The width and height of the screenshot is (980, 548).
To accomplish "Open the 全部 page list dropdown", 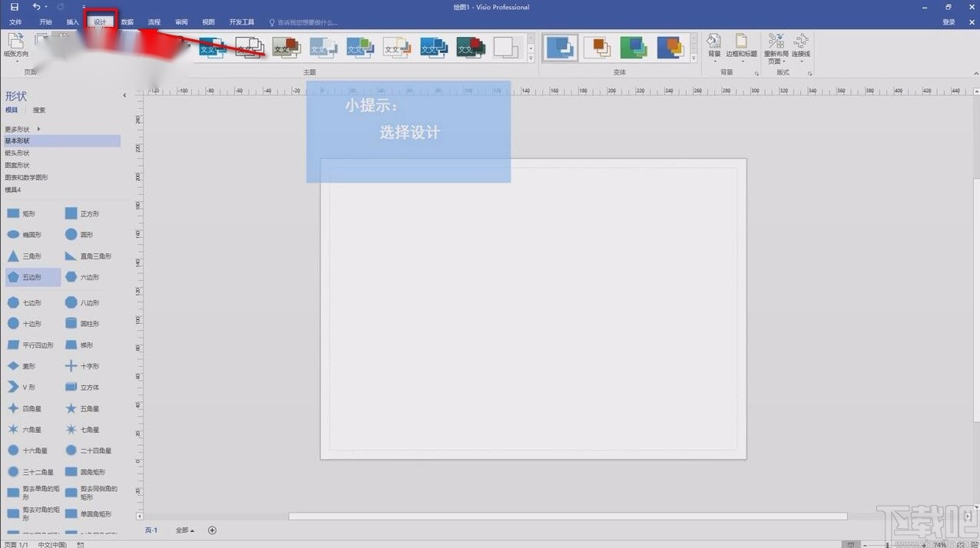I will pyautogui.click(x=184, y=530).
